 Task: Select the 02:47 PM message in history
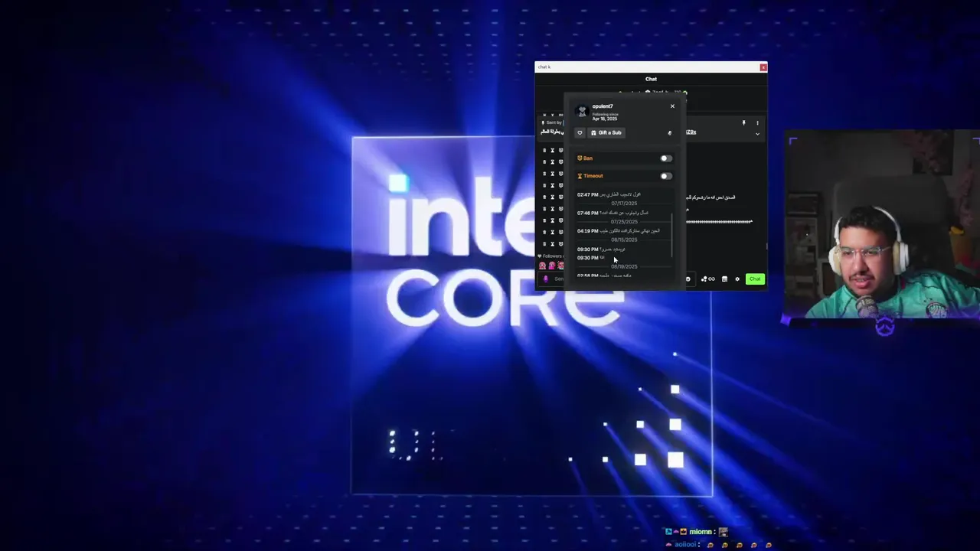[609, 194]
